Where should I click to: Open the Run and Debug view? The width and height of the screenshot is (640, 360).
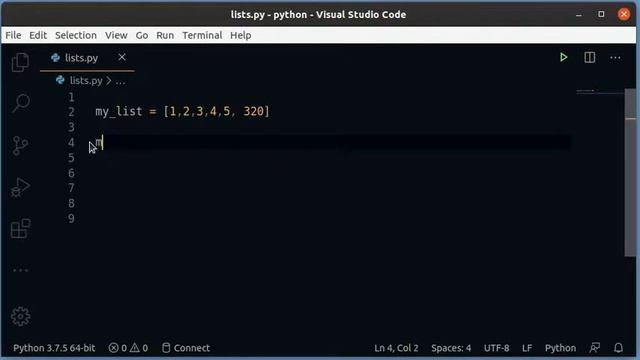pyautogui.click(x=20, y=187)
